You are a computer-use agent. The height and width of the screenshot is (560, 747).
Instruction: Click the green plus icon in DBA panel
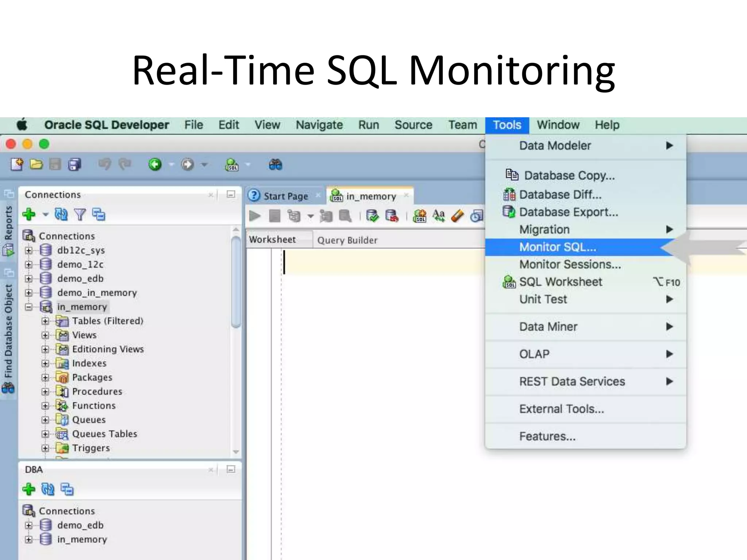29,489
